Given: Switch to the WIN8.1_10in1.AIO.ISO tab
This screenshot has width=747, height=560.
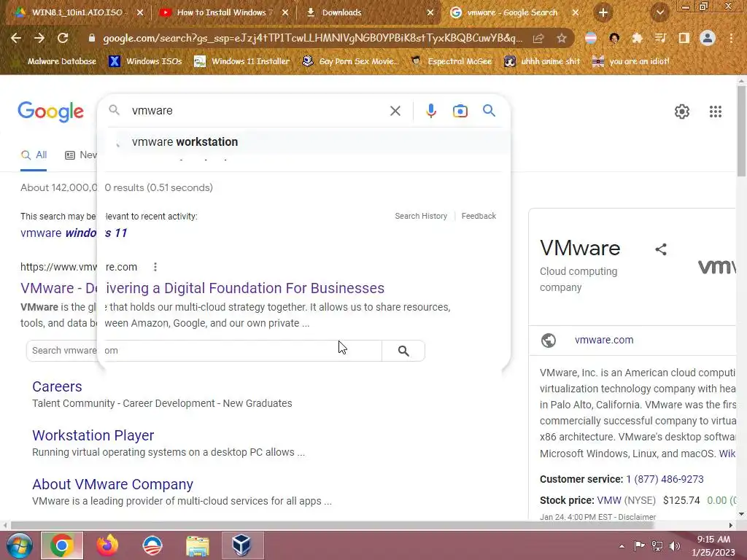Looking at the screenshot, I should point(79,12).
